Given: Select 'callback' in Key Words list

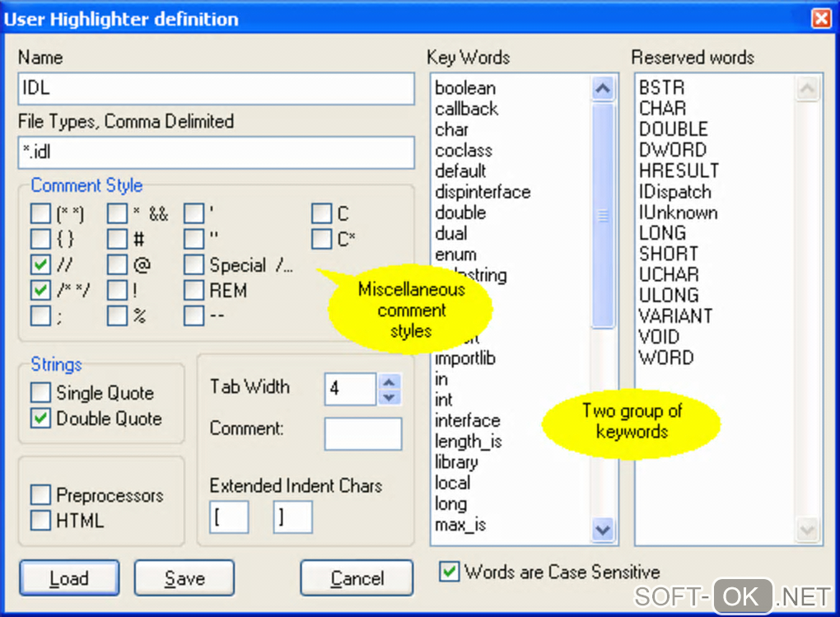Looking at the screenshot, I should coord(467,109).
